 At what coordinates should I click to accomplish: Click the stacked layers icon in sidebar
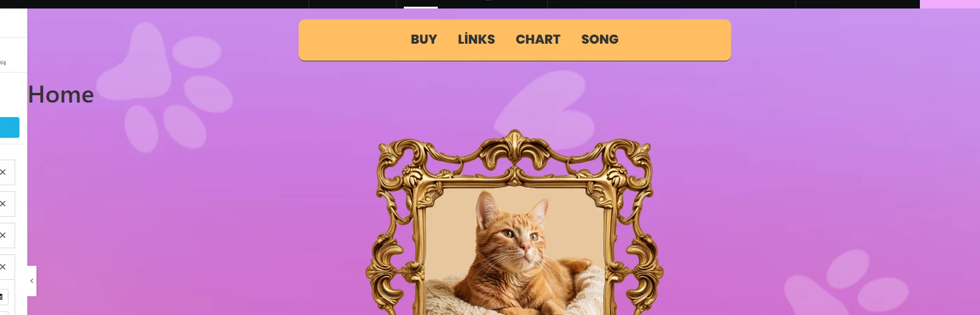pos(2,297)
